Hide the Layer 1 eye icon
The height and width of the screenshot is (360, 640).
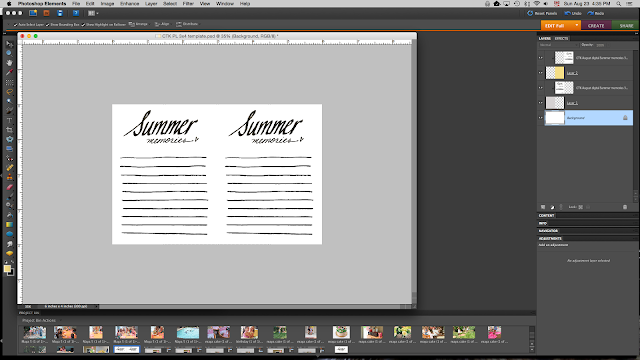(541, 102)
